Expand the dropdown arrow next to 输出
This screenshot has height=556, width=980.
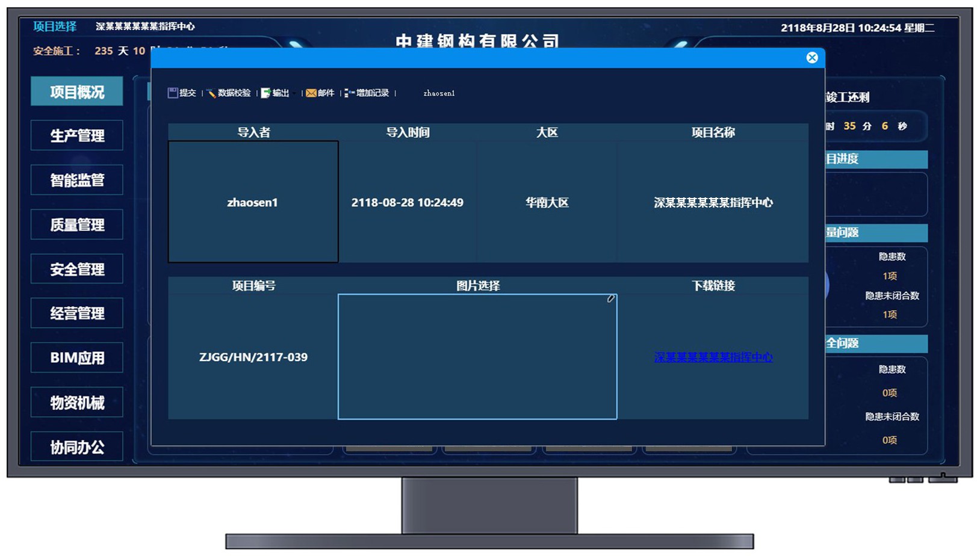tap(294, 94)
